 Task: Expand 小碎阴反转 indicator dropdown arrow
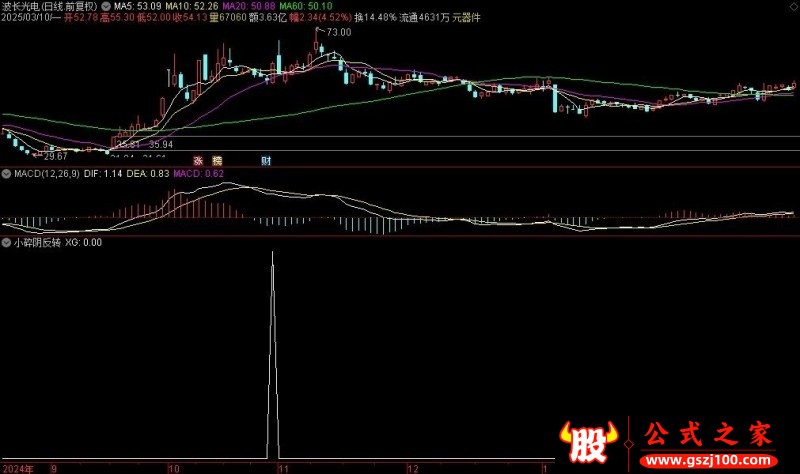(x=6, y=243)
